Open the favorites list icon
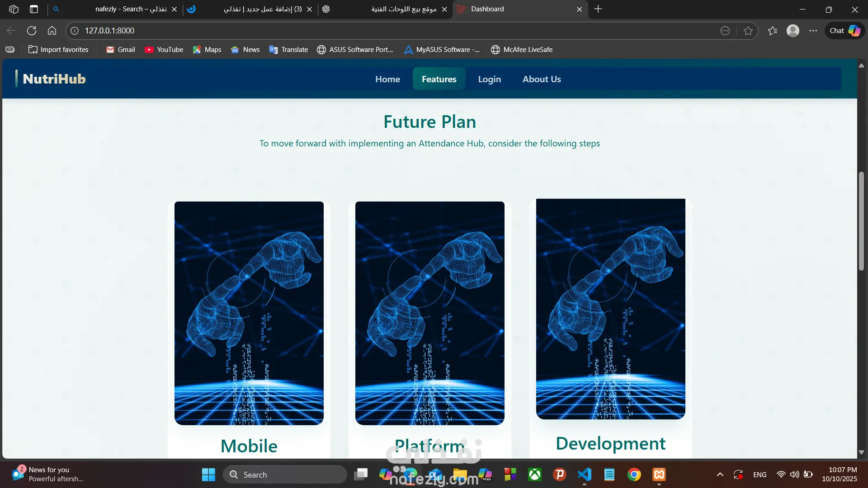Image resolution: width=868 pixels, height=488 pixels. 773,31
